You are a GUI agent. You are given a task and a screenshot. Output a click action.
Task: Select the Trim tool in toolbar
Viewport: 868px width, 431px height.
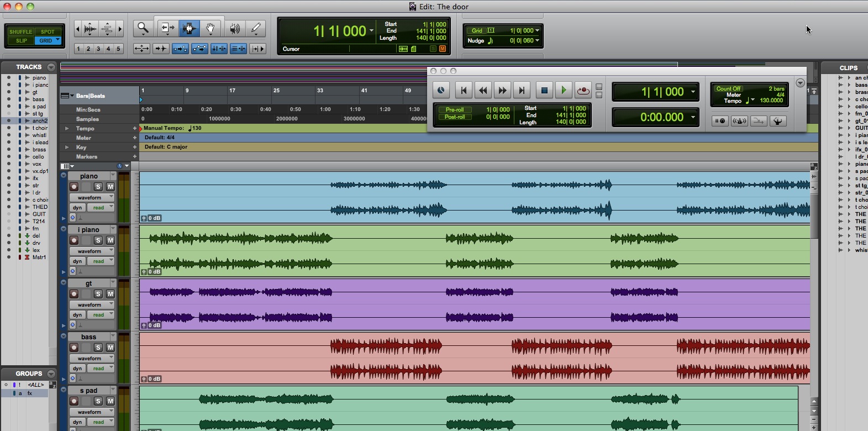(166, 28)
